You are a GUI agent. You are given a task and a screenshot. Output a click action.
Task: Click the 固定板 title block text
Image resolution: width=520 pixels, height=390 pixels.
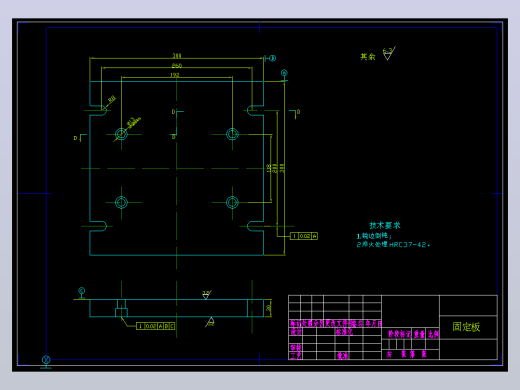466,327
